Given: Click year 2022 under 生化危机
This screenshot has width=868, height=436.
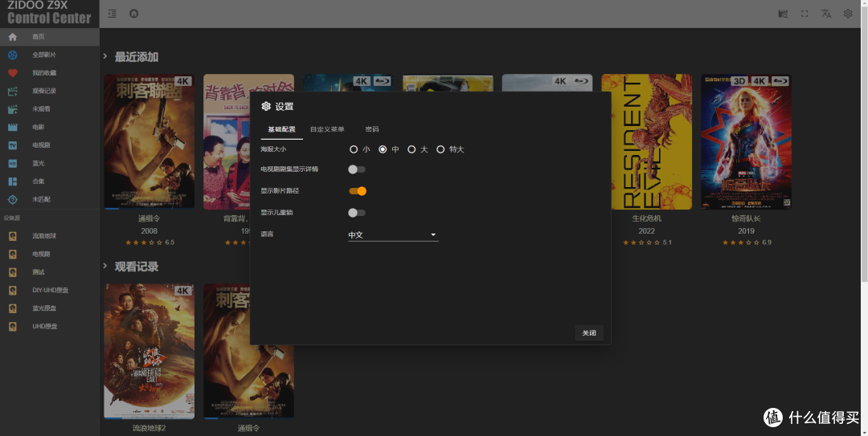Looking at the screenshot, I should point(646,231).
